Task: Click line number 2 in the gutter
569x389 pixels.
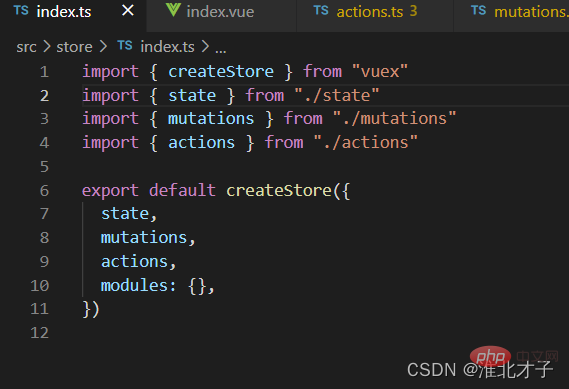Action: point(44,96)
